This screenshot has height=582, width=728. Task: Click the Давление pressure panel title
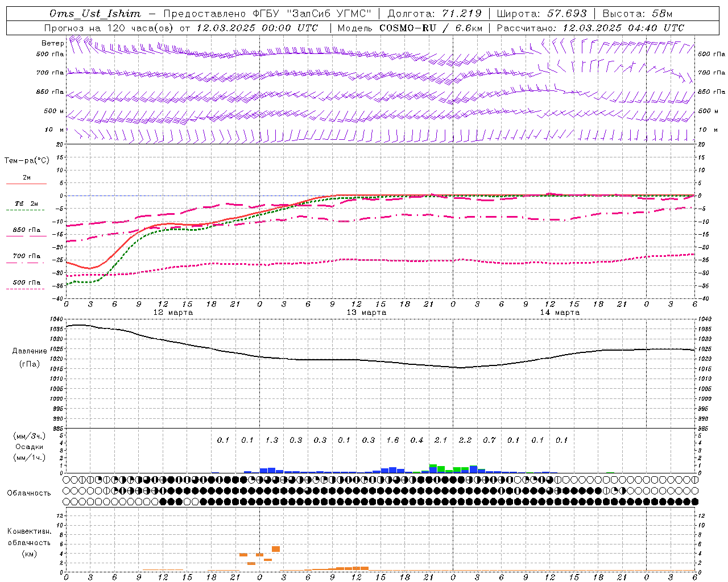[x=30, y=351]
